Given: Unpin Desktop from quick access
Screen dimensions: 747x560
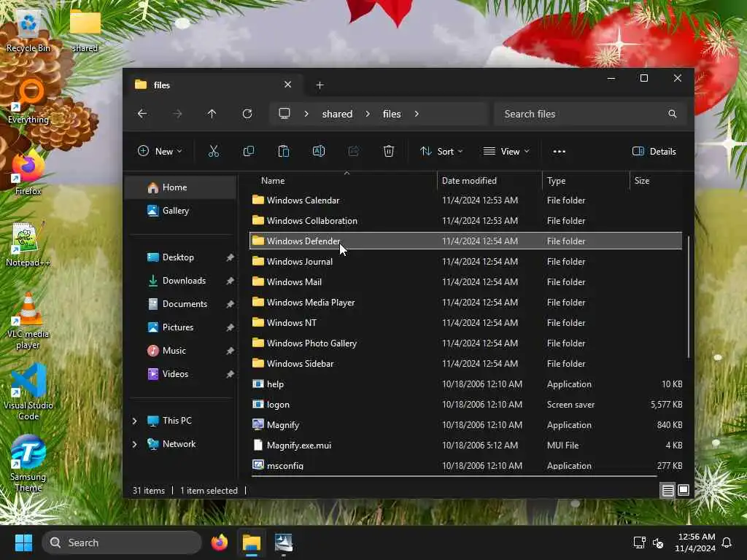Looking at the screenshot, I should click(x=230, y=257).
